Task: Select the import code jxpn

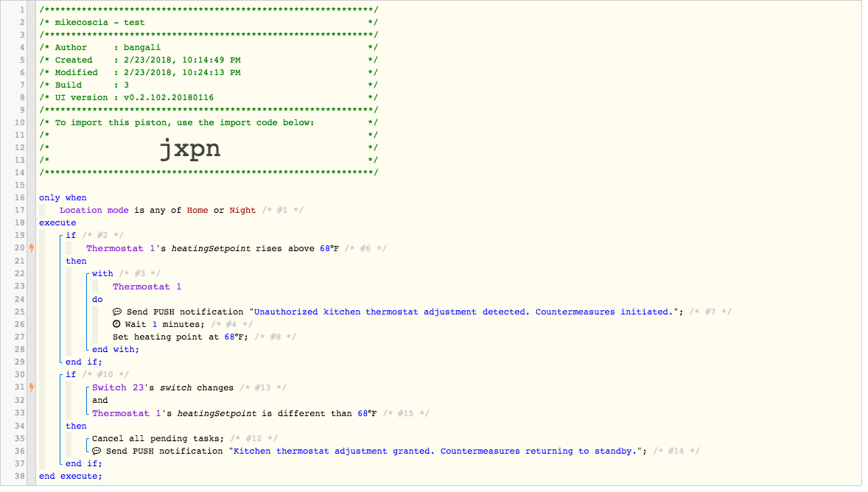Action: [190, 148]
